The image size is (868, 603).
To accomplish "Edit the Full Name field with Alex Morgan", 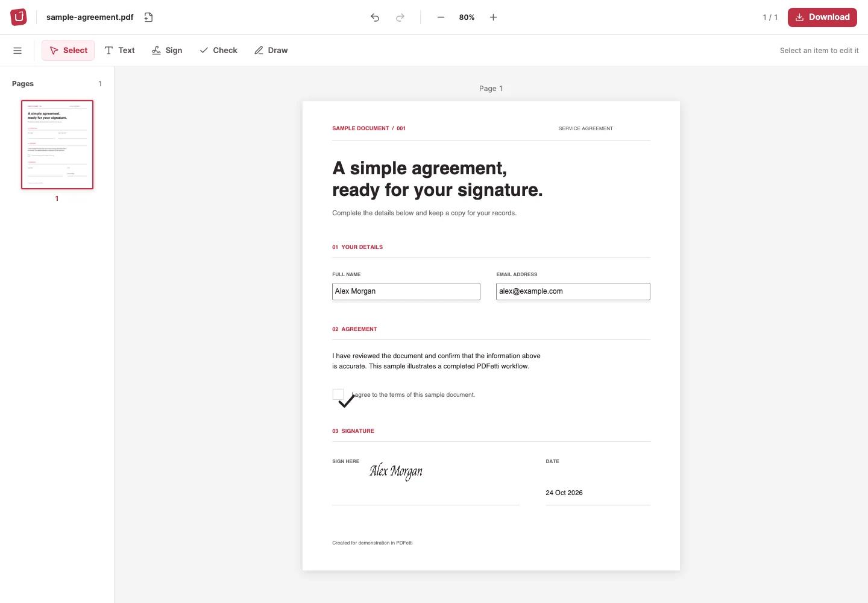I will (x=406, y=291).
